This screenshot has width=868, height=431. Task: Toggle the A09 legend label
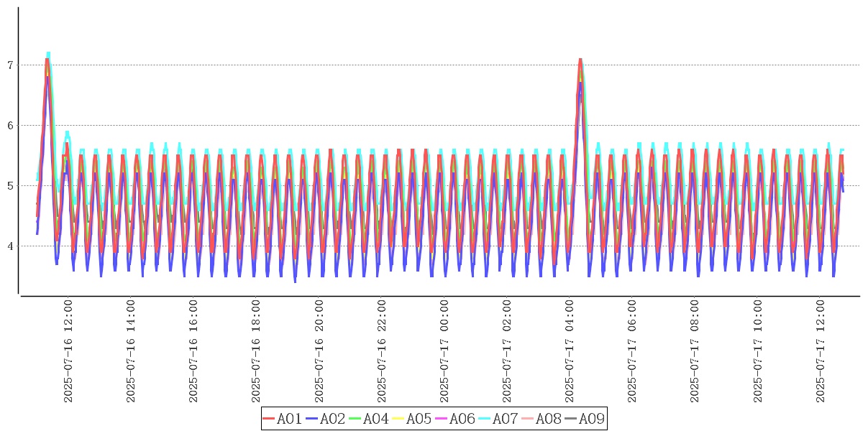pyautogui.click(x=591, y=419)
